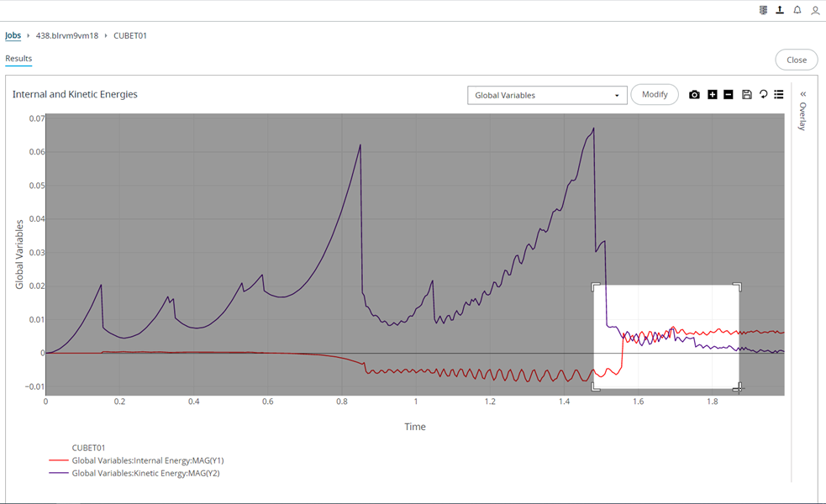
Task: Click the kinetic energy peak near 1.48
Action: (594, 128)
